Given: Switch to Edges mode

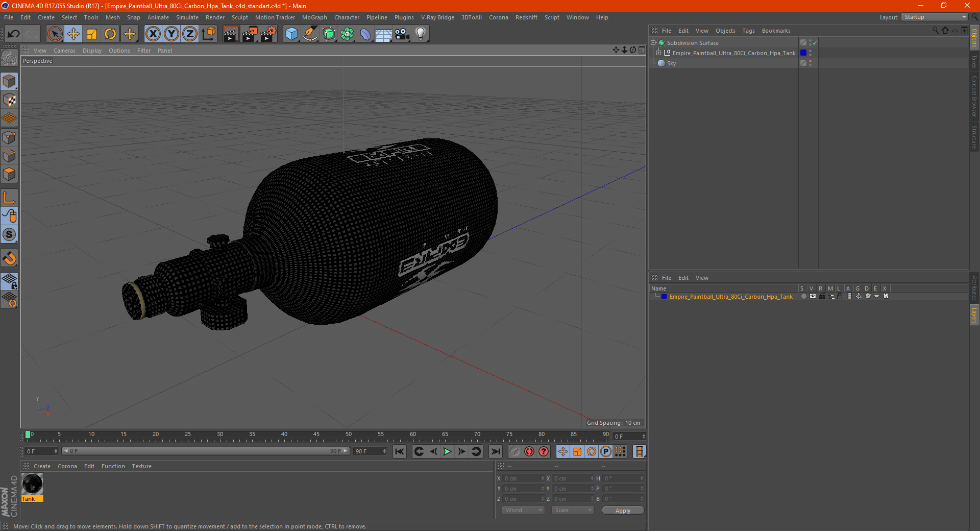Looking at the screenshot, I should (9, 156).
